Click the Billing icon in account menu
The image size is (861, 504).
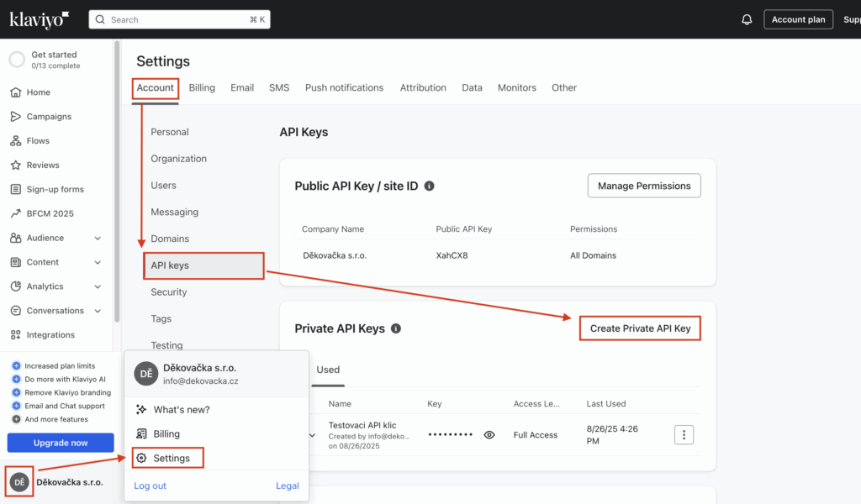(141, 433)
